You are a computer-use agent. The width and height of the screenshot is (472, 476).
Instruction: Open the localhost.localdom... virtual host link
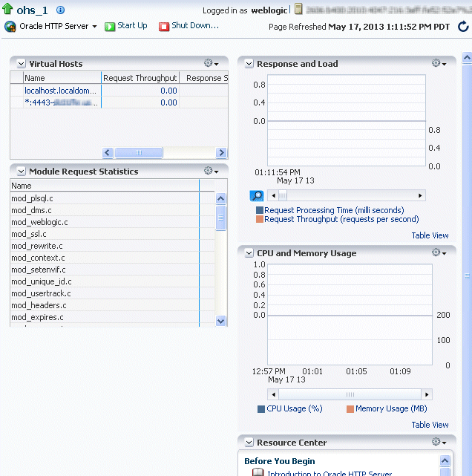click(60, 91)
